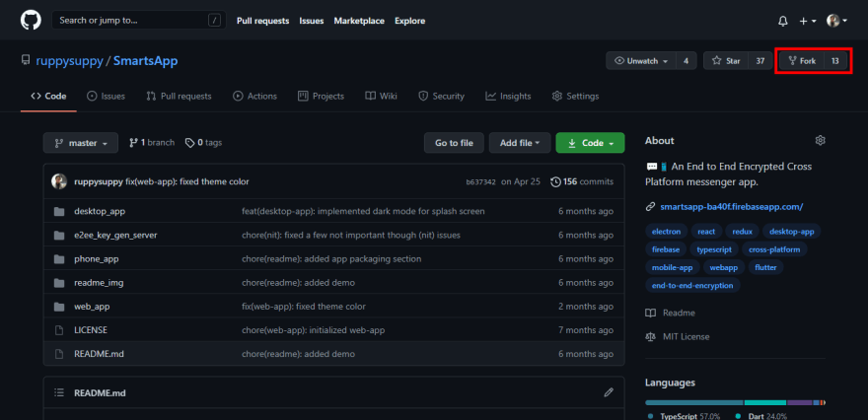
Task: Open commit implemented dark mode for splash screen
Action: [363, 211]
